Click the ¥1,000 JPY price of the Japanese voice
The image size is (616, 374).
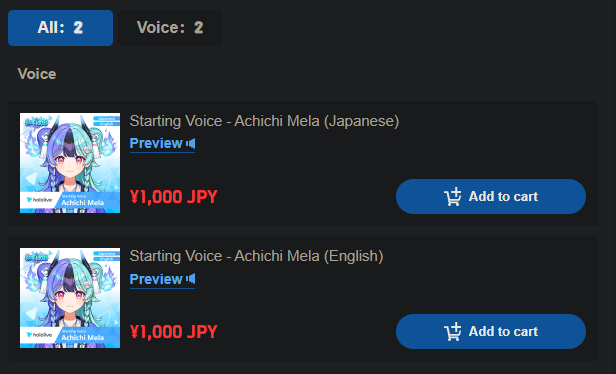[x=174, y=197]
